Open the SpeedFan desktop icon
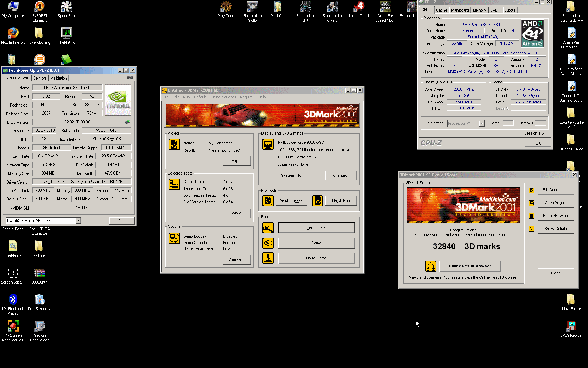Screen dimensions: 588x368 click(x=66, y=9)
